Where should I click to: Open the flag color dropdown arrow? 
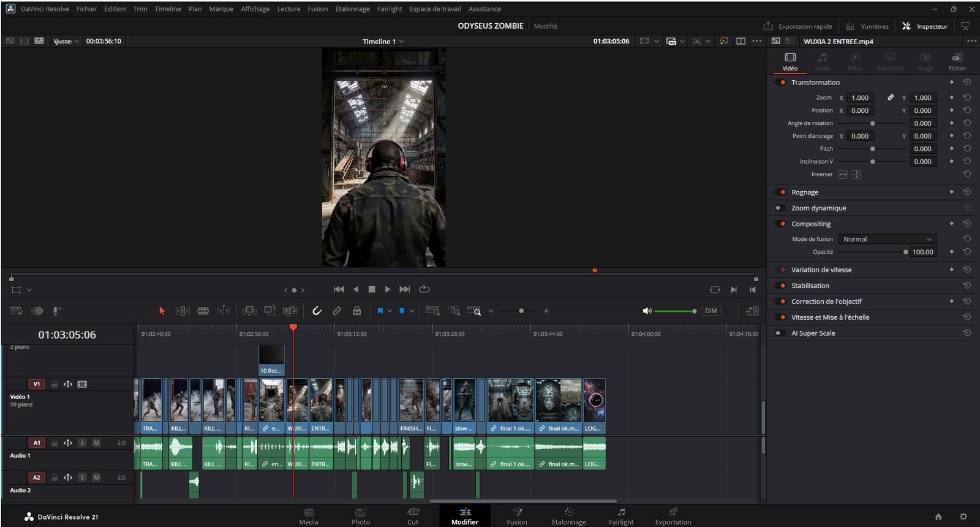tap(390, 311)
